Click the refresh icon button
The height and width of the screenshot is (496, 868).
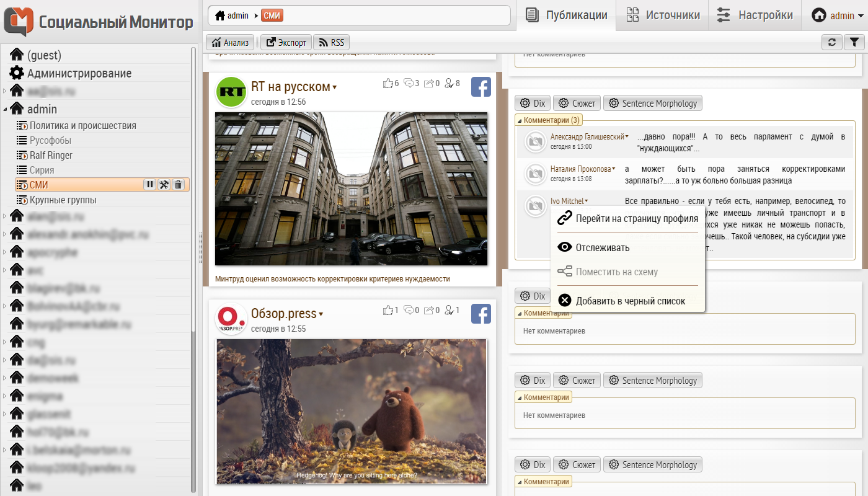click(832, 42)
